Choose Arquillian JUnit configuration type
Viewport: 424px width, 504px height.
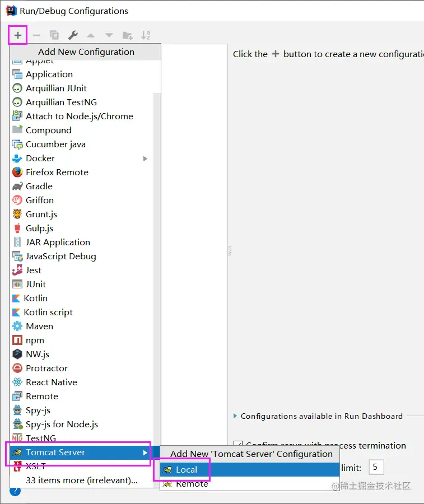tap(82, 88)
